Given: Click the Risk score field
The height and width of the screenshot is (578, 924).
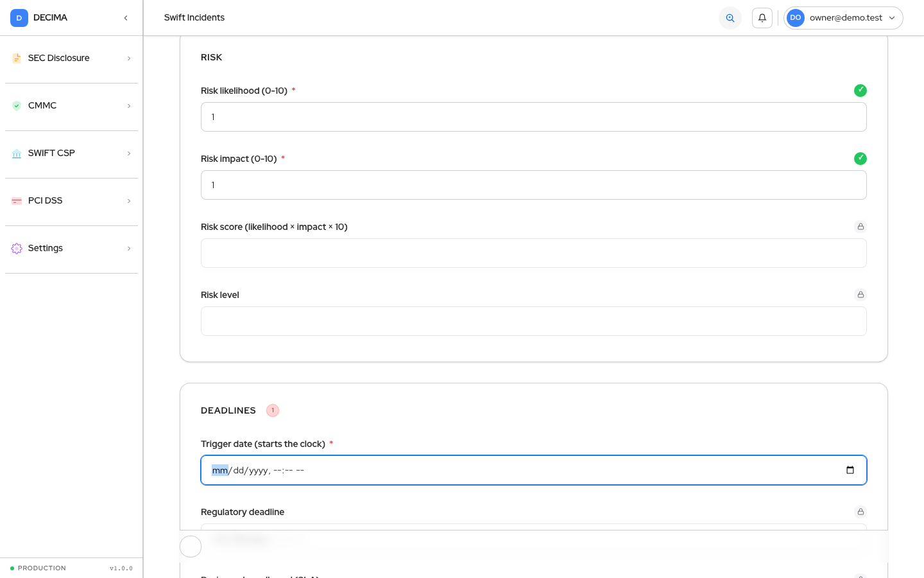Looking at the screenshot, I should pyautogui.click(x=534, y=253).
